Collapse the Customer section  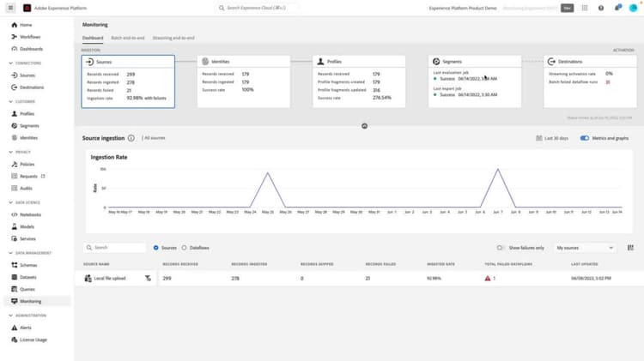pyautogui.click(x=10, y=102)
